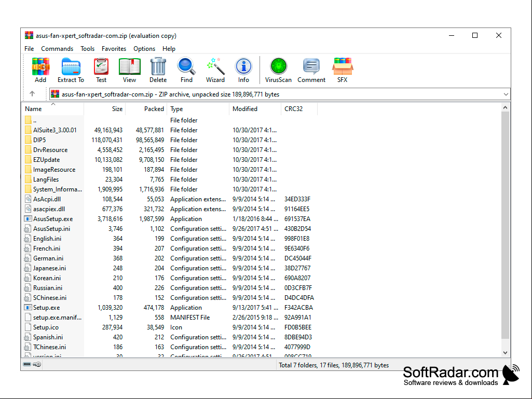
Task: Click the Delete trash can icon
Action: pyautogui.click(x=158, y=66)
